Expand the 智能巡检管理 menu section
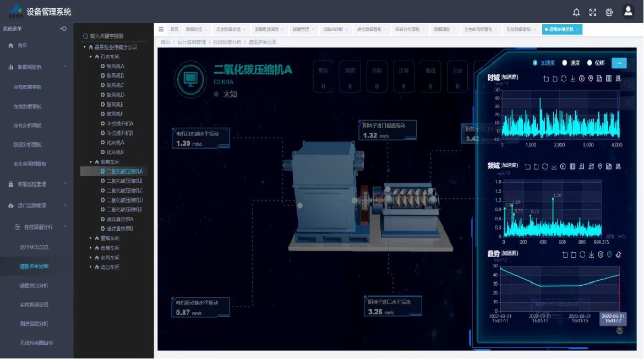 (x=37, y=184)
